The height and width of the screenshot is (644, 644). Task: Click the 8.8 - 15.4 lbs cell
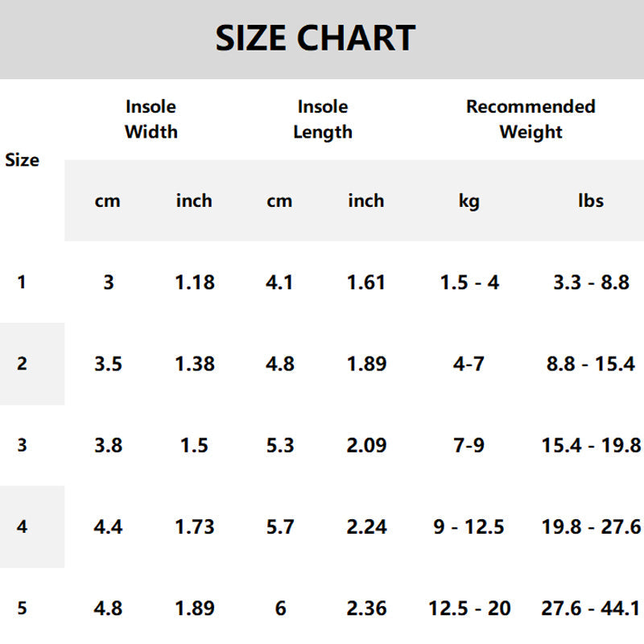coord(591,364)
